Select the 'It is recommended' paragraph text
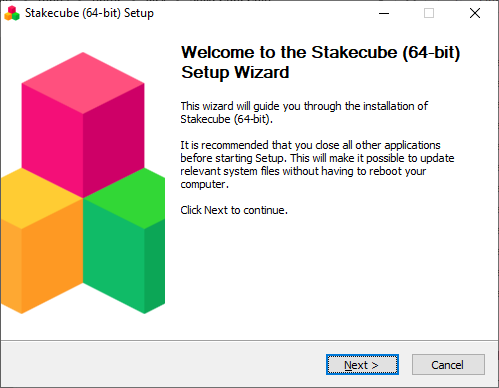The image size is (499, 388). click(317, 164)
